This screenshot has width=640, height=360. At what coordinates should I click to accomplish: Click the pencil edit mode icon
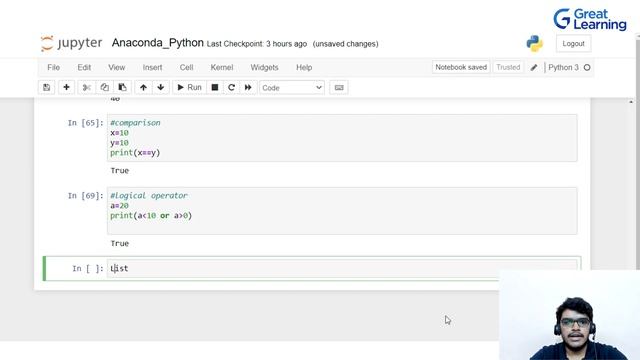[x=534, y=68]
